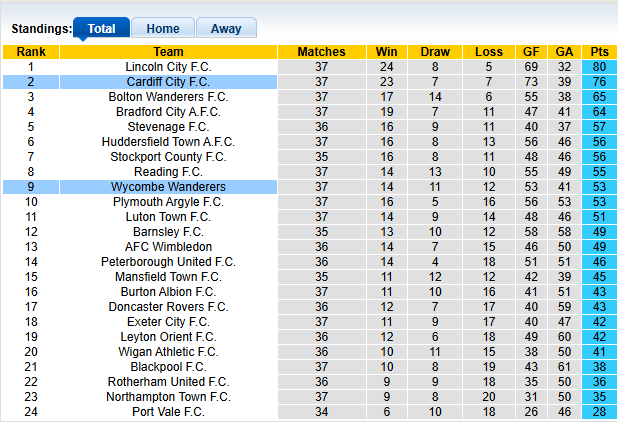Click the Cardiff City F.C. link

click(168, 82)
